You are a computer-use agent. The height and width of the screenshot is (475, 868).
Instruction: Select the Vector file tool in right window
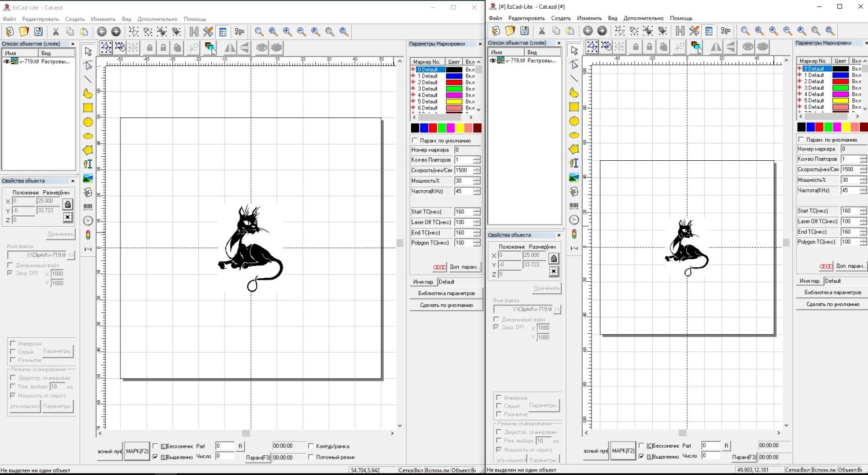(574, 192)
